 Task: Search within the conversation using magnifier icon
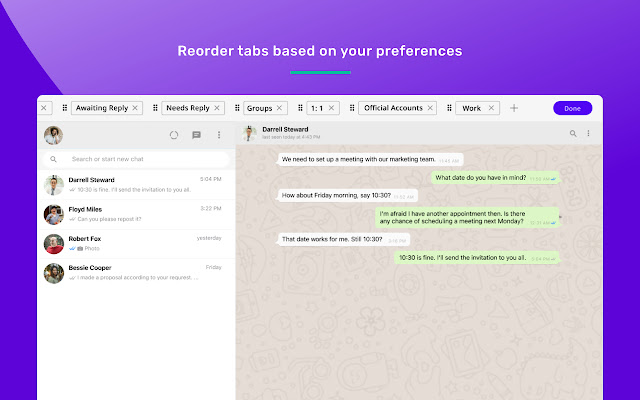pyautogui.click(x=573, y=133)
